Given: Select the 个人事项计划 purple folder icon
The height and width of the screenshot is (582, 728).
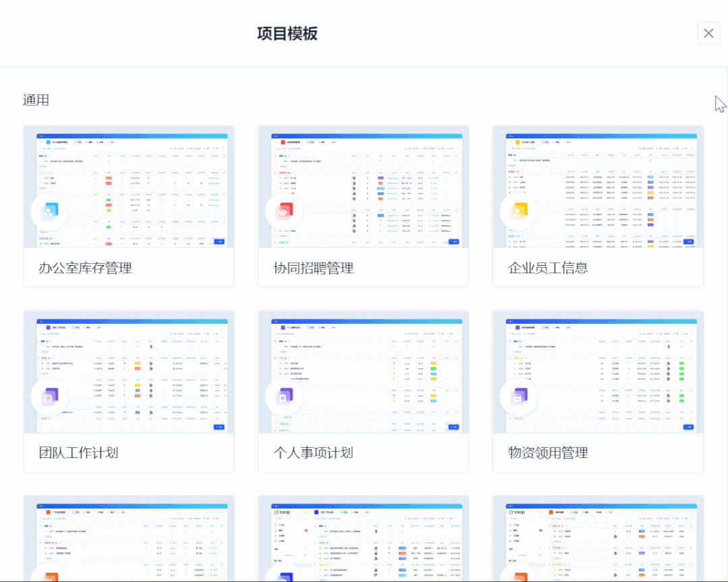Looking at the screenshot, I should click(284, 397).
